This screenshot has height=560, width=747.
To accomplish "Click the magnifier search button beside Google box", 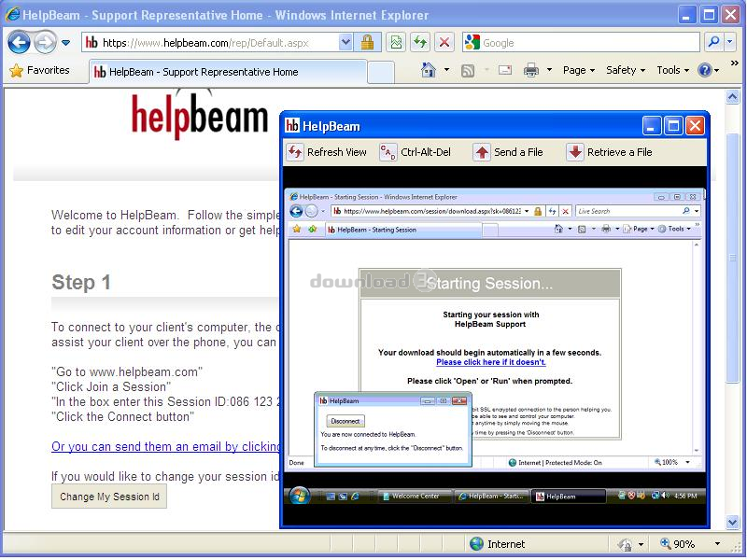I will (x=713, y=43).
